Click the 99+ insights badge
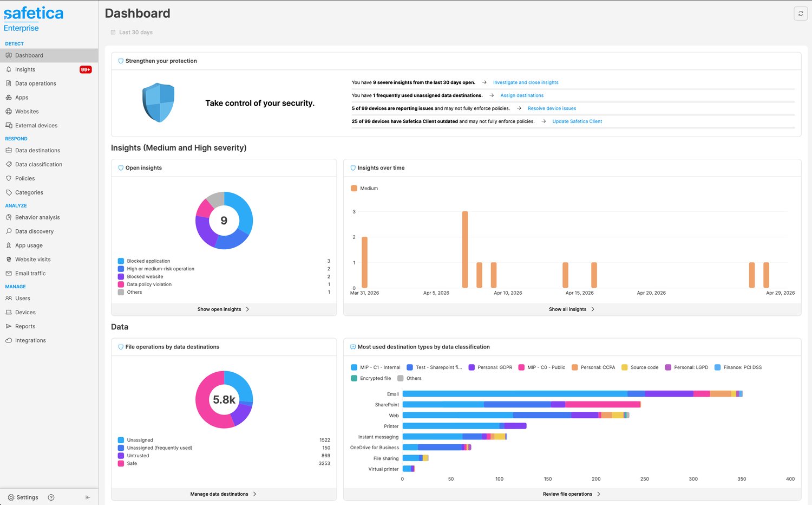Screen dimensions: 812x505 (86, 69)
